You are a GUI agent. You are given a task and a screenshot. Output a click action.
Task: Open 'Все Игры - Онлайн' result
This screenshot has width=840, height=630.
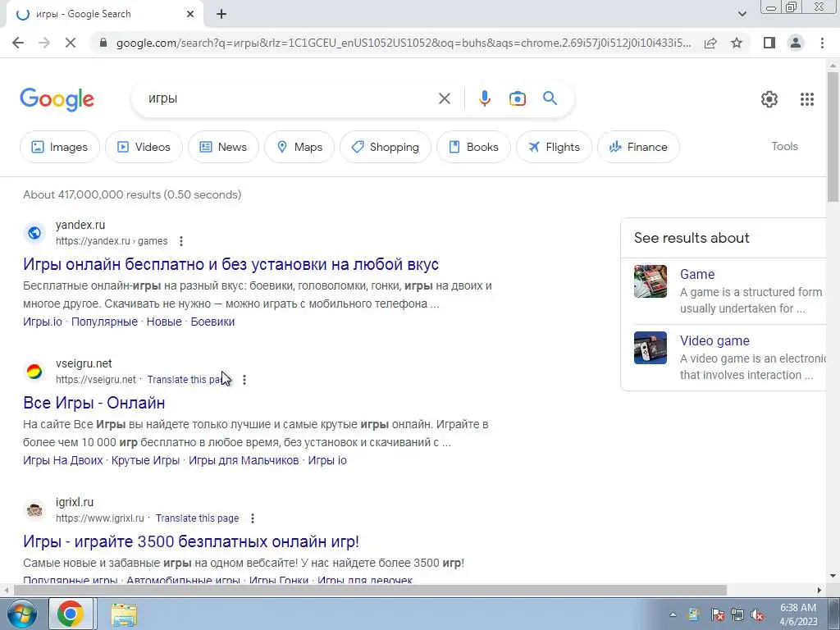tap(94, 403)
